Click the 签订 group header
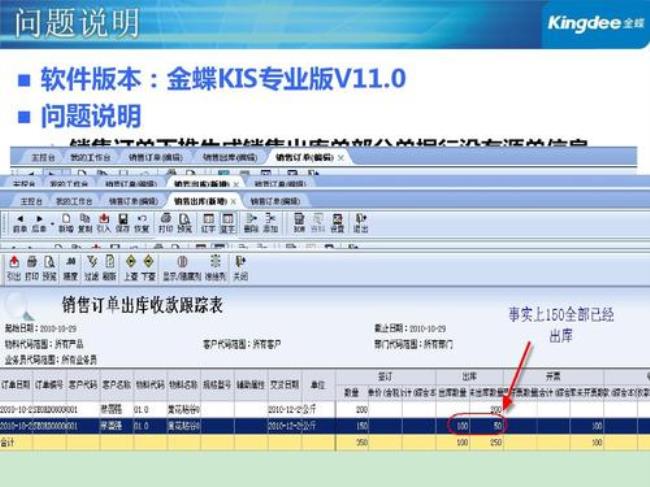Screen dimensions: 650x487 [x=385, y=376]
